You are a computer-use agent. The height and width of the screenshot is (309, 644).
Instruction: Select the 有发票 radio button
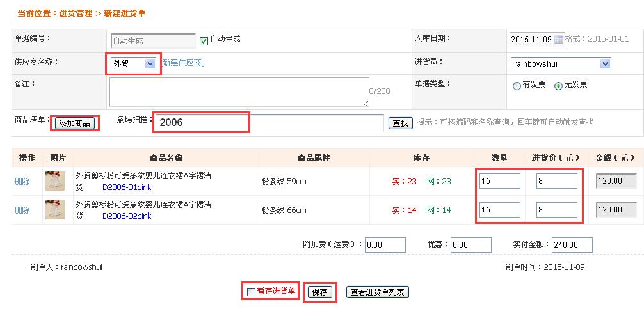[x=517, y=86]
